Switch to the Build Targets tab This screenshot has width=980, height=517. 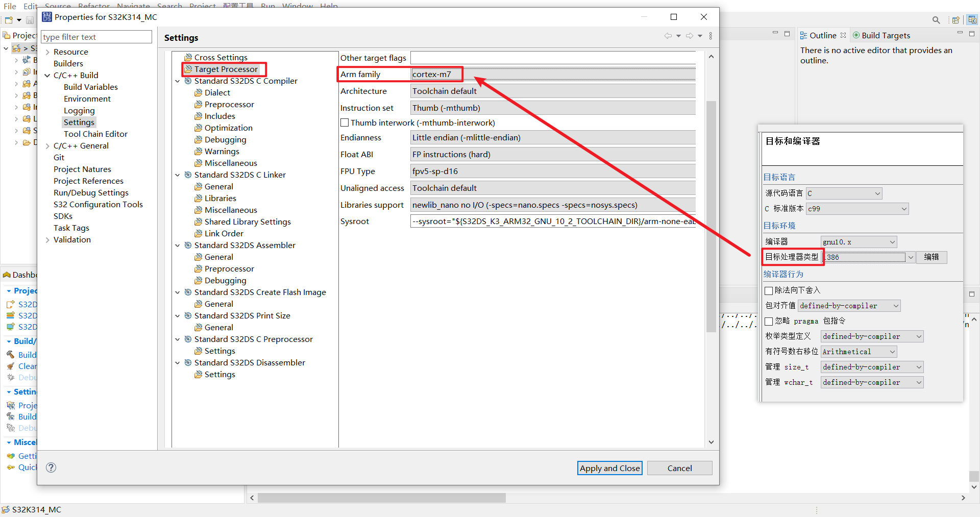coord(881,35)
